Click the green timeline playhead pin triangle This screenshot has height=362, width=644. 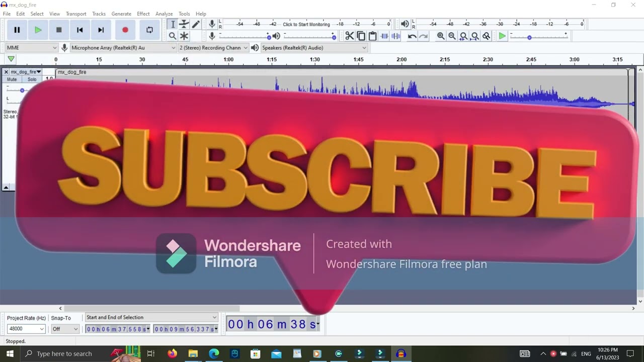(x=11, y=59)
